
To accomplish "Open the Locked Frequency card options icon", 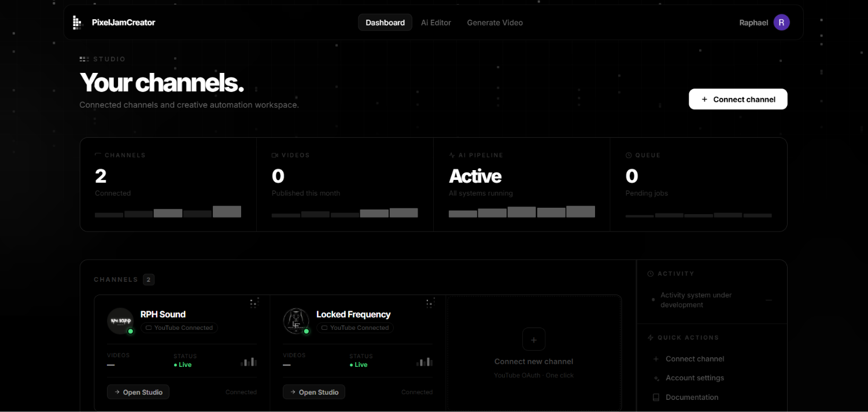I will click(x=430, y=303).
